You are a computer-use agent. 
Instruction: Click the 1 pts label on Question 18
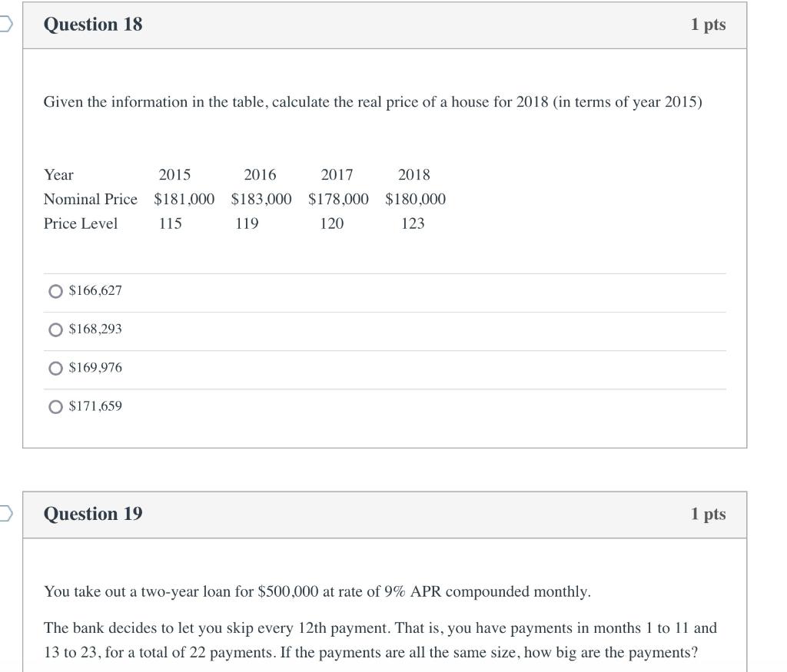(x=709, y=24)
